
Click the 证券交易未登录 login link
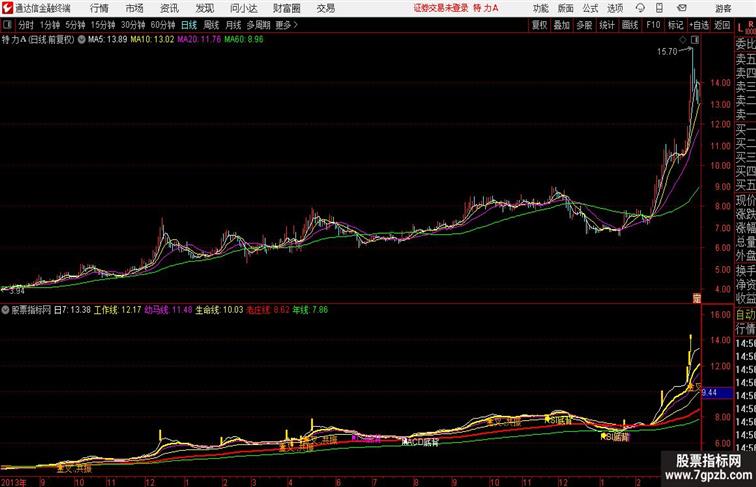pyautogui.click(x=441, y=8)
